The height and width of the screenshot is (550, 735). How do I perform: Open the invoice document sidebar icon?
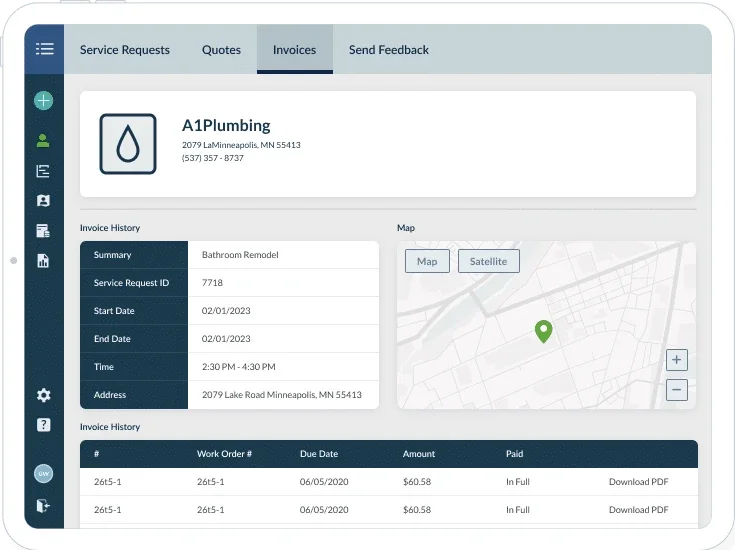coord(43,231)
